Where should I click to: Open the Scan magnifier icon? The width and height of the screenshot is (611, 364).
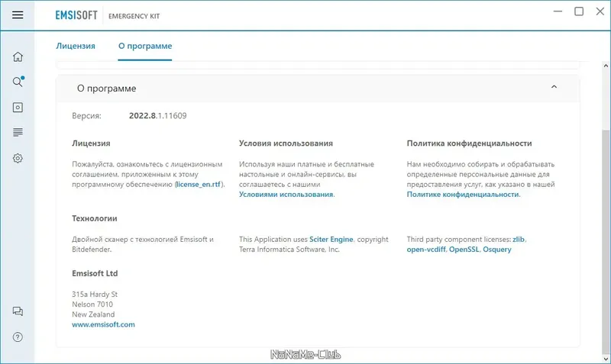18,82
